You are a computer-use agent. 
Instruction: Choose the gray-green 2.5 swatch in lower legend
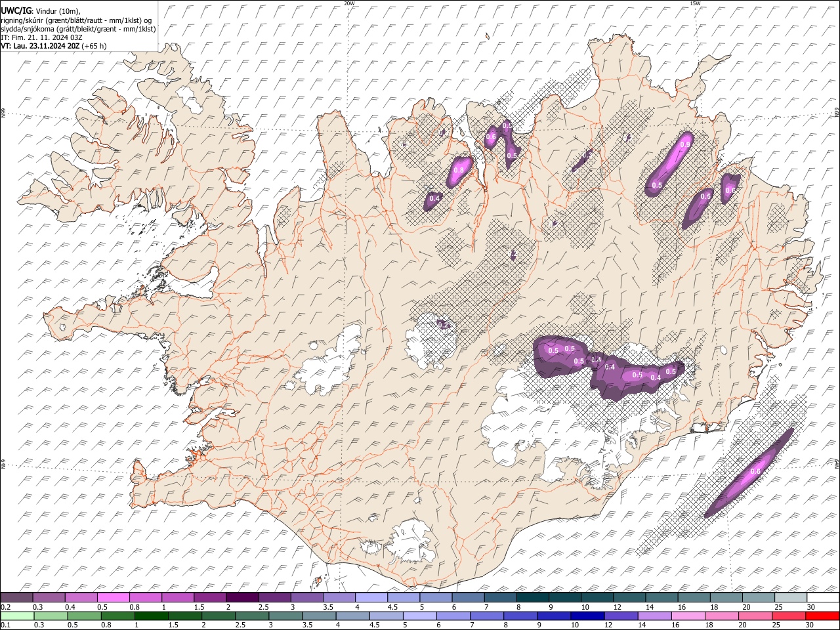tap(252, 616)
